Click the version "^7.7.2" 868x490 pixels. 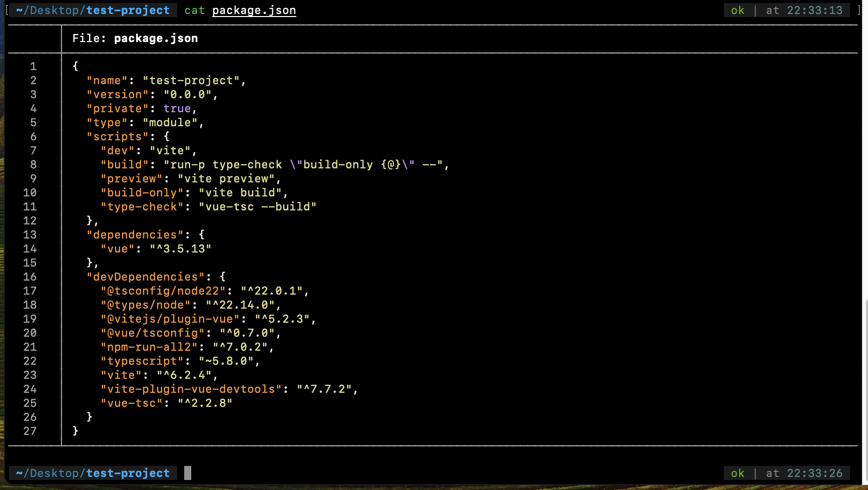(x=324, y=389)
